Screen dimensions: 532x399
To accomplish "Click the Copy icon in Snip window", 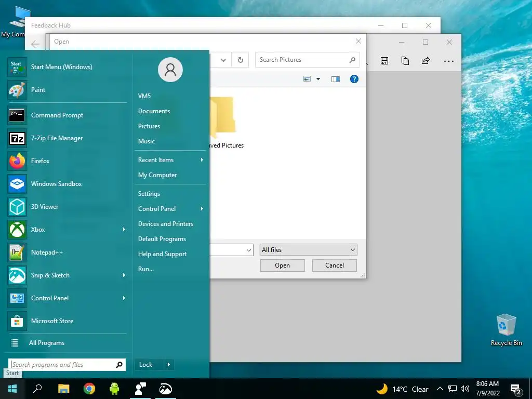I will (x=405, y=61).
